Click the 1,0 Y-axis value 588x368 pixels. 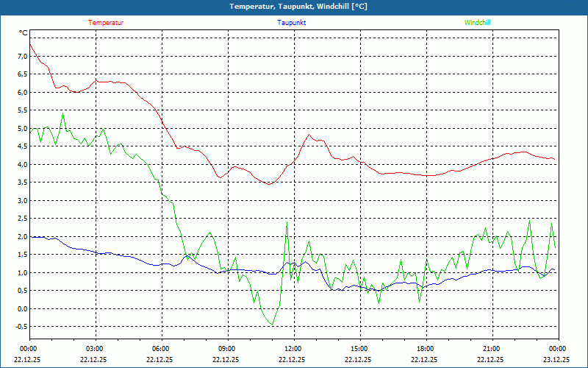click(x=23, y=272)
